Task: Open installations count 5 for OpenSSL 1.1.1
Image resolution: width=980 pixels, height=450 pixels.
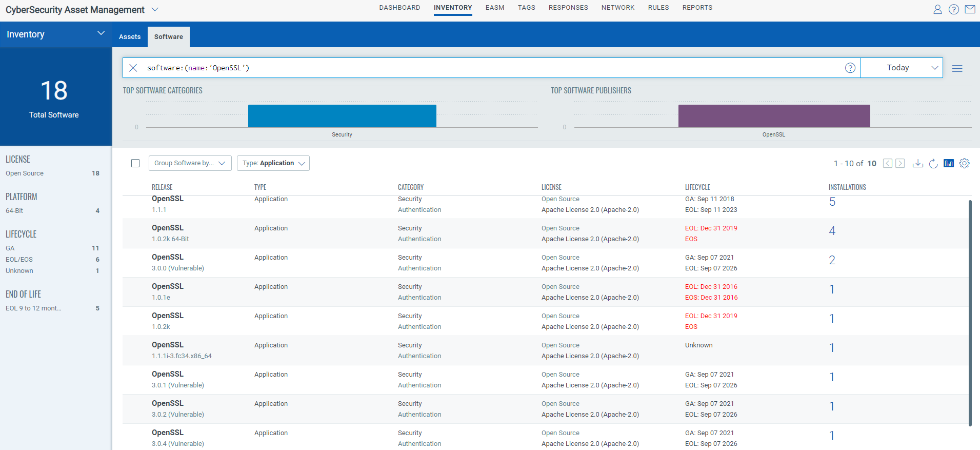Action: (832, 202)
